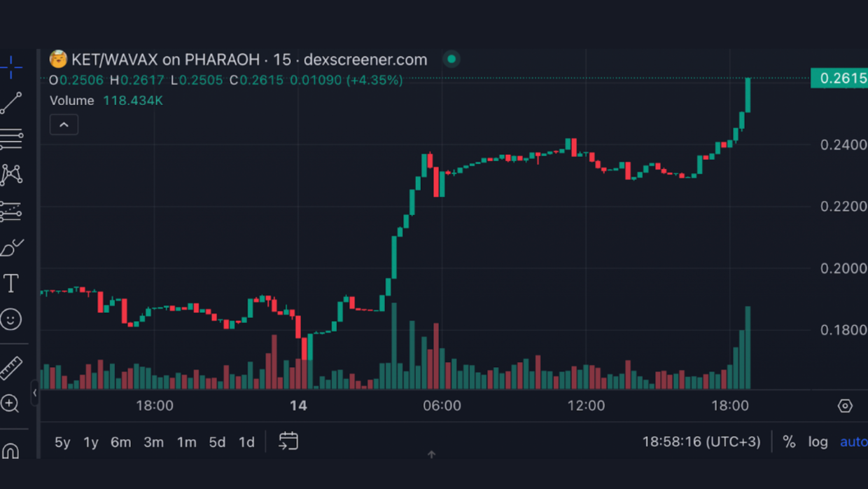The height and width of the screenshot is (489, 868).
Task: Select the trend line drawing tool
Action: (10, 104)
